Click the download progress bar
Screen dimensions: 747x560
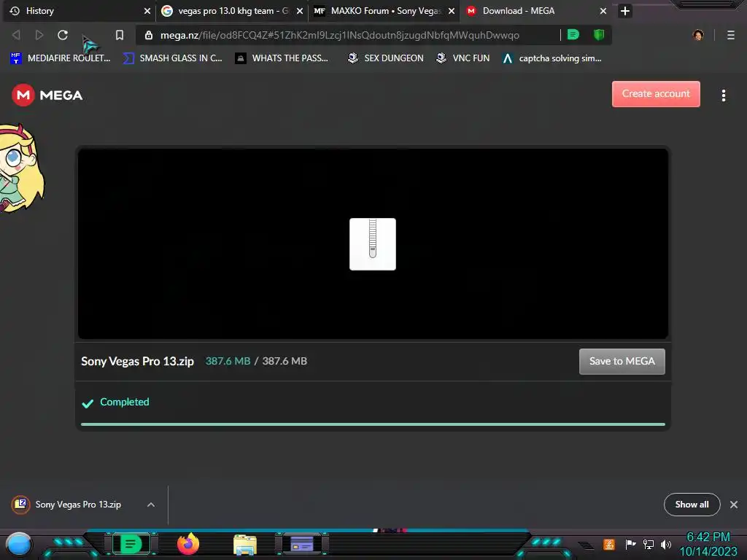[373, 424]
